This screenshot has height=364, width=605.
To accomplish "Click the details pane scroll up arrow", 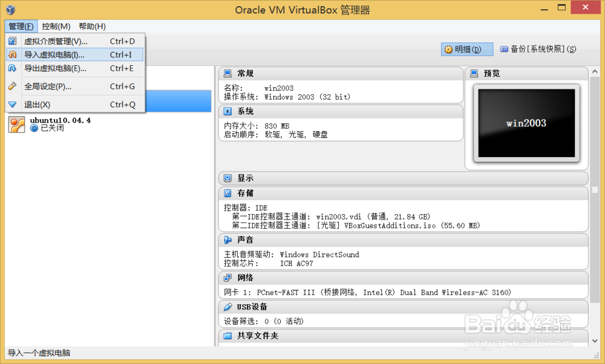I will (x=595, y=72).
